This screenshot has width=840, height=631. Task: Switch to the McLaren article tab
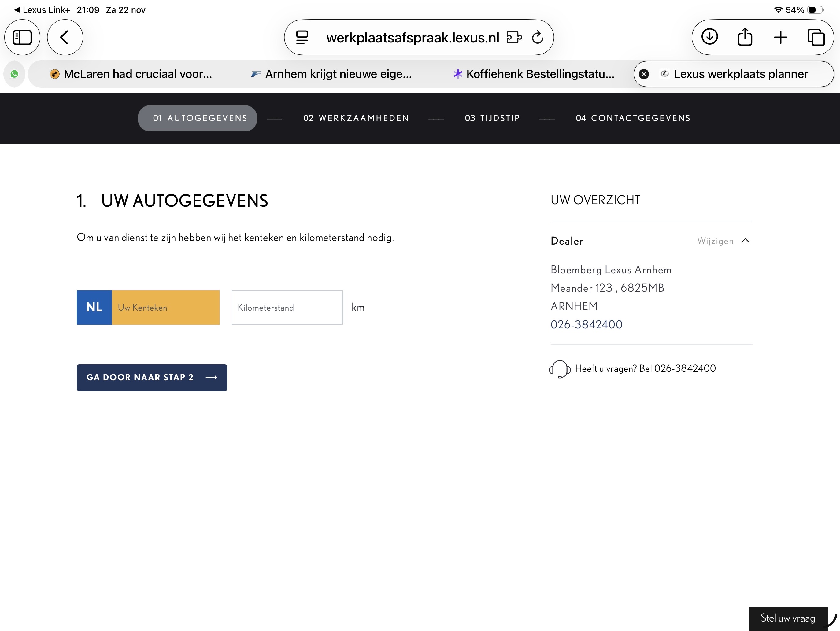tap(131, 74)
